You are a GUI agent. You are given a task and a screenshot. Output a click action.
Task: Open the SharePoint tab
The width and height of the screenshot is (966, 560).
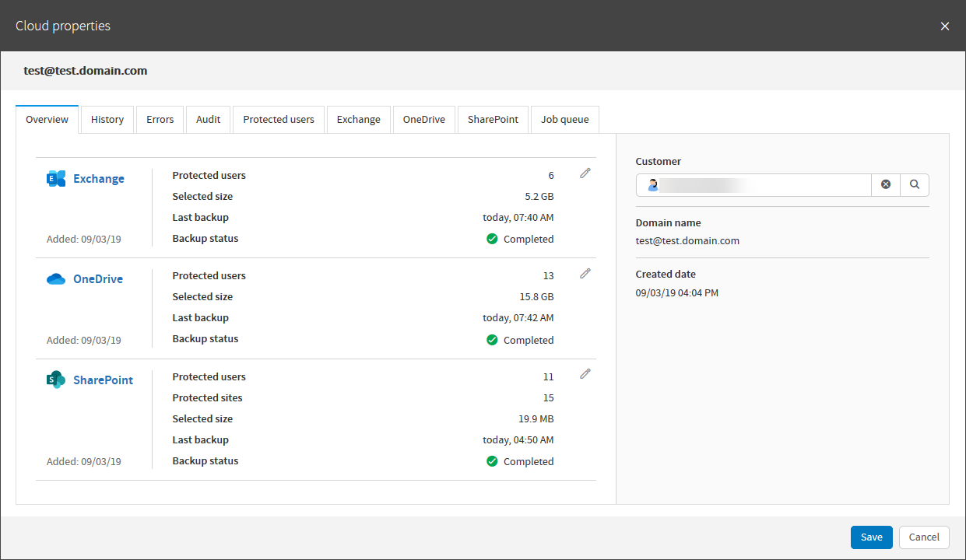click(x=493, y=120)
